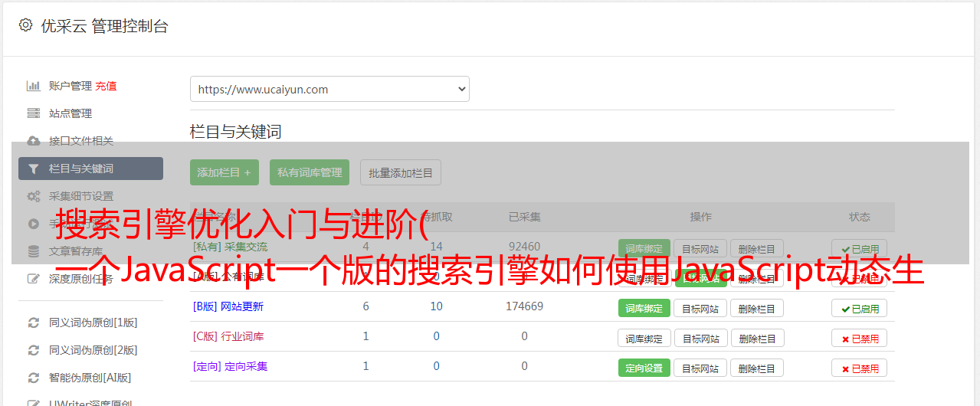980x406 pixels.
Task: Click 词库绑定 for 采集交流 row
Action: coord(644,248)
